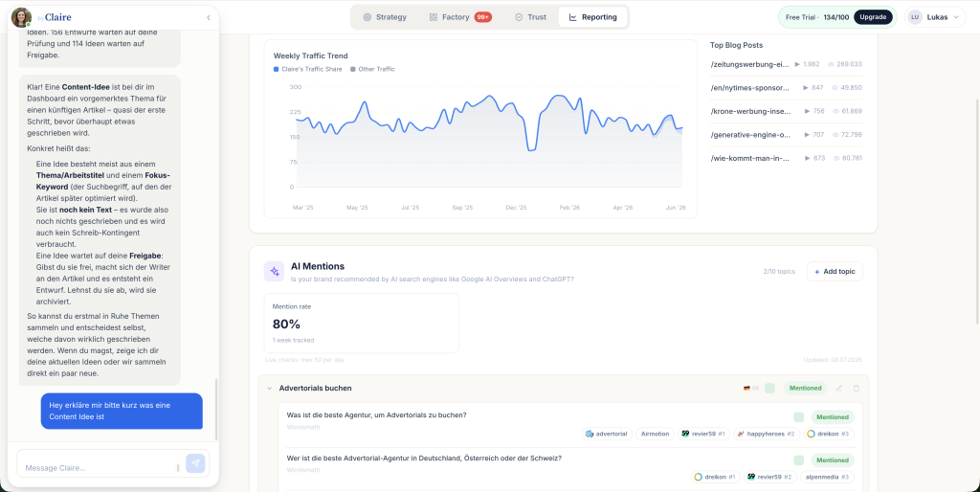Click the 80% mention rate value
This screenshot has width=980, height=492.
(286, 324)
